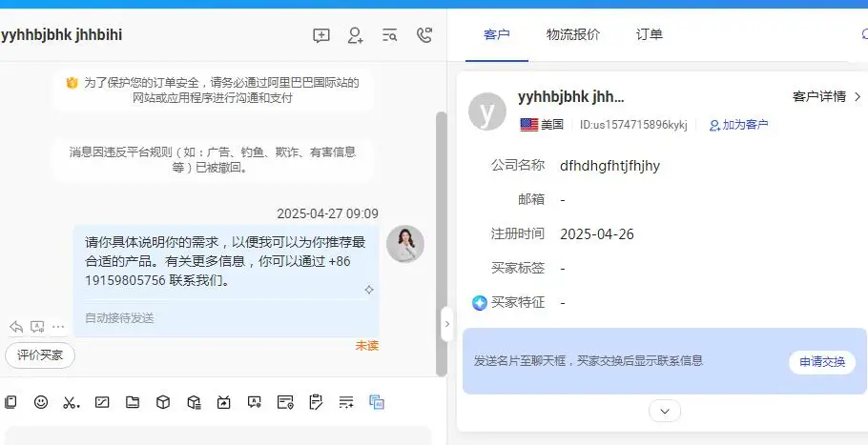Click the translation chat bubble icon
The height and width of the screenshot is (445, 868).
254,402
